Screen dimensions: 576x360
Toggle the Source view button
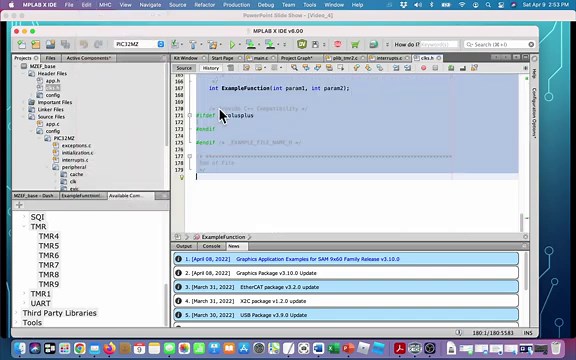(184, 68)
